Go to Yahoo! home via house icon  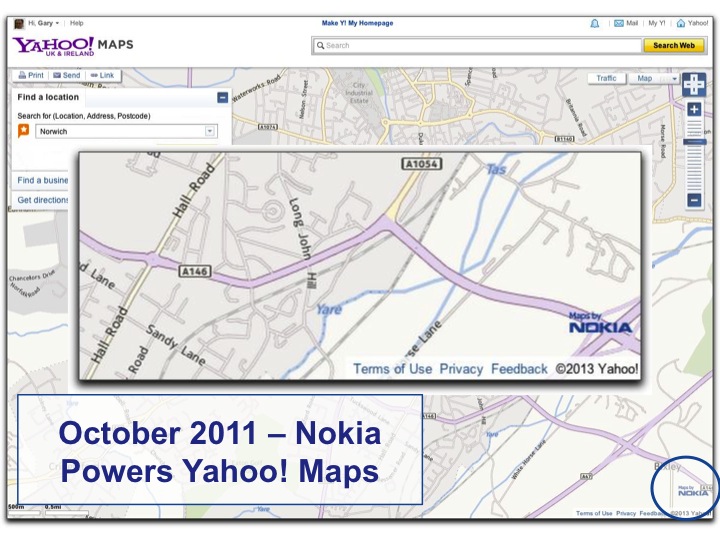point(681,23)
